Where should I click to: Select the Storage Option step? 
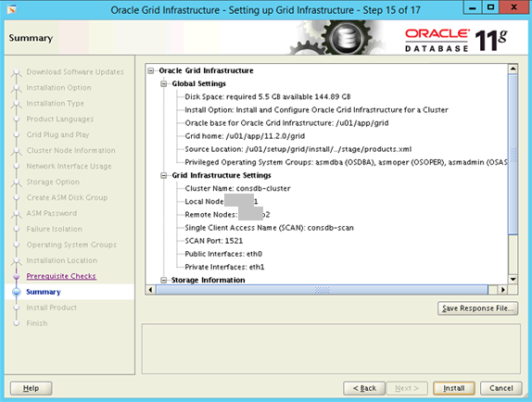tap(53, 182)
